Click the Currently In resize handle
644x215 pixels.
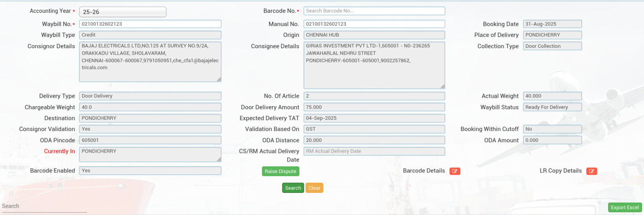point(219,160)
